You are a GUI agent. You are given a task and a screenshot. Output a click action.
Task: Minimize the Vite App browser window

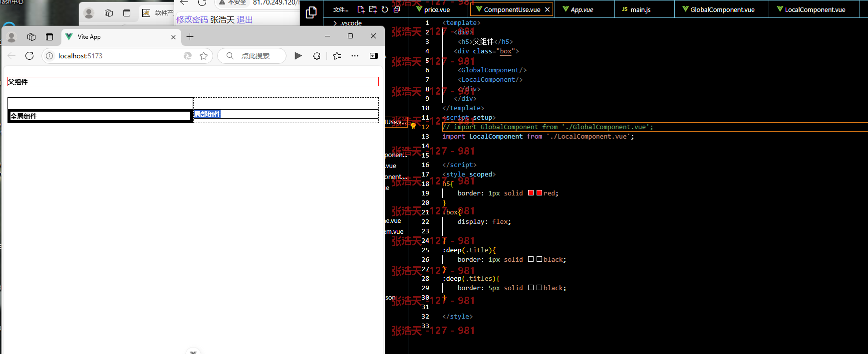click(x=327, y=36)
